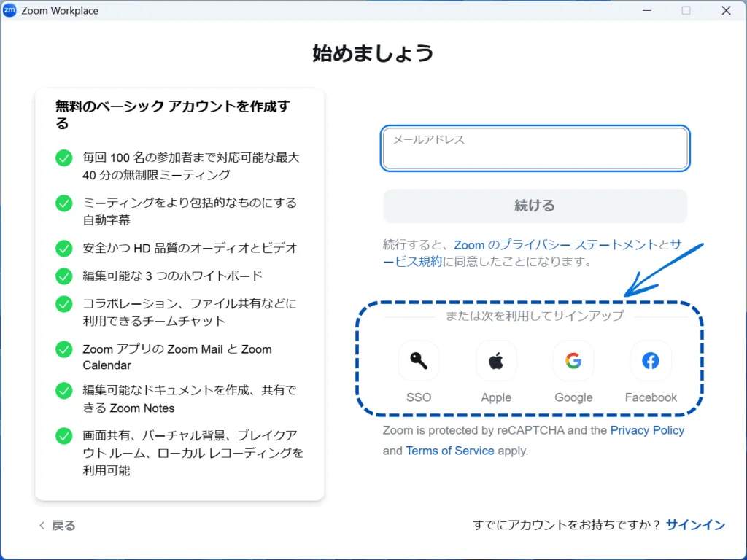Open the Zoom のプライバシー ステートメント link
The image size is (747, 560).
pos(556,245)
